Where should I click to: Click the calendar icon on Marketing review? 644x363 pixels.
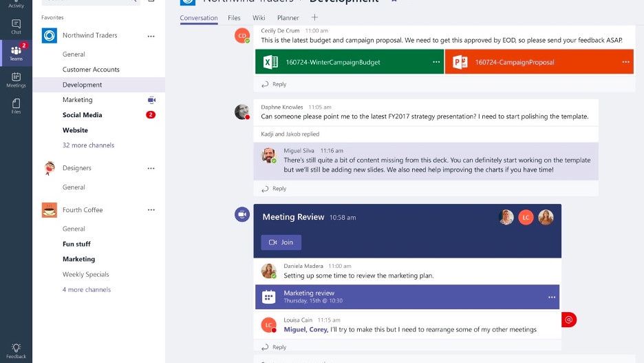click(268, 297)
